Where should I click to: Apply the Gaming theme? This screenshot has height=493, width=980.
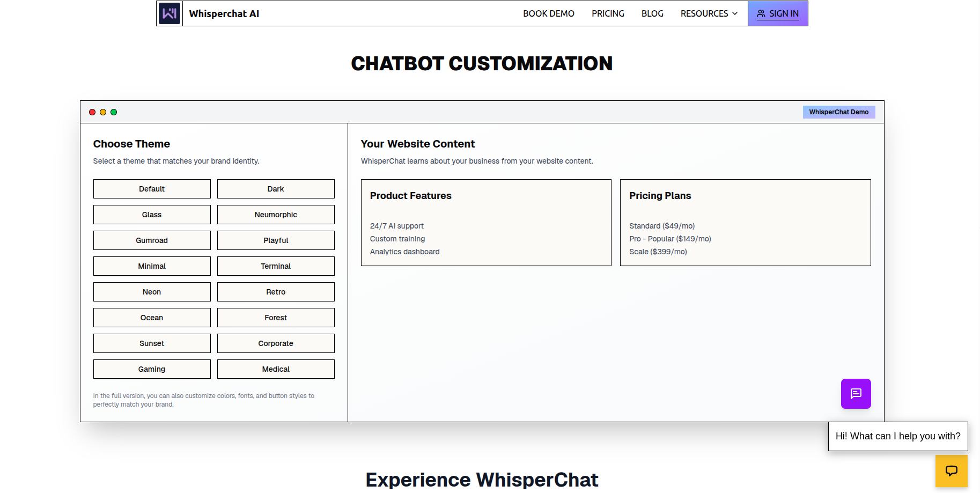pos(152,369)
